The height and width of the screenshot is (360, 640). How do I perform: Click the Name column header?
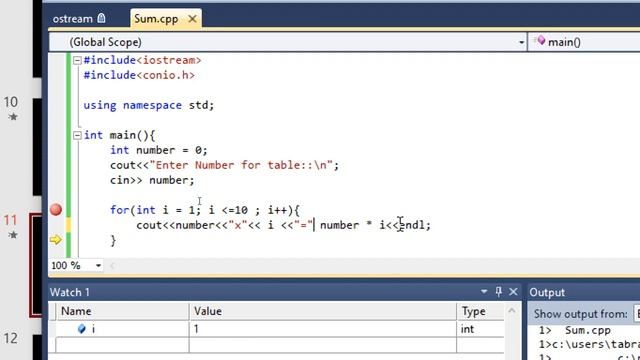pyautogui.click(x=122, y=311)
